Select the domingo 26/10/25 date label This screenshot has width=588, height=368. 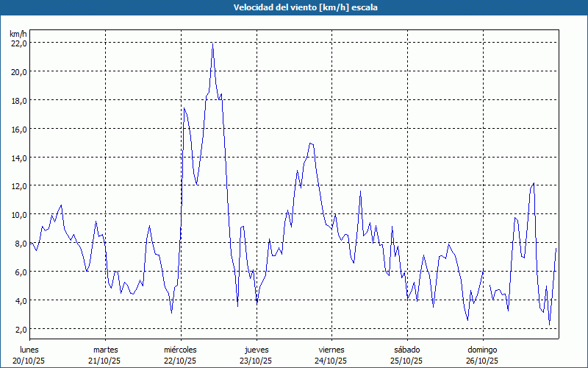point(481,355)
